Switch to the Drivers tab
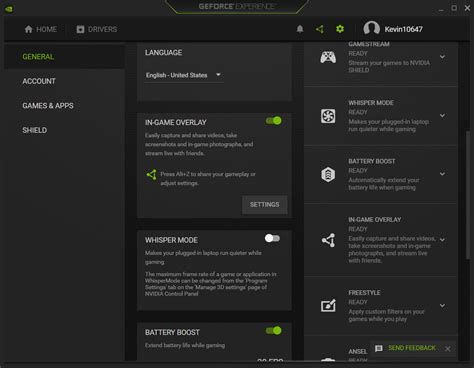474x368 pixels. point(97,29)
